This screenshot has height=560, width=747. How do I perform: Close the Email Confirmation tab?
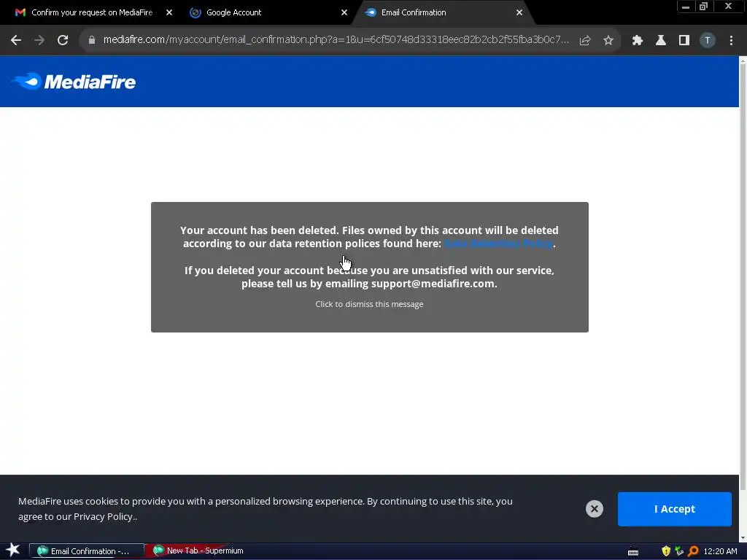pyautogui.click(x=519, y=12)
